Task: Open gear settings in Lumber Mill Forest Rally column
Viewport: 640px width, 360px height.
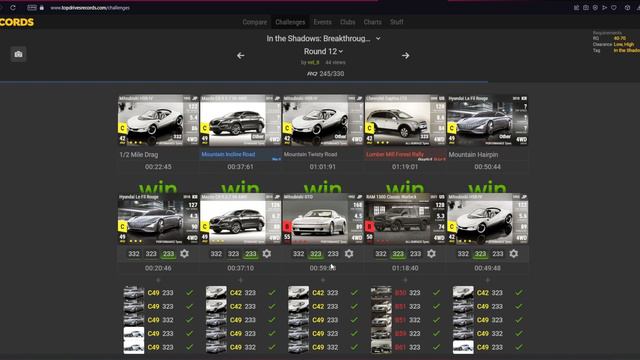Action: [x=431, y=253]
